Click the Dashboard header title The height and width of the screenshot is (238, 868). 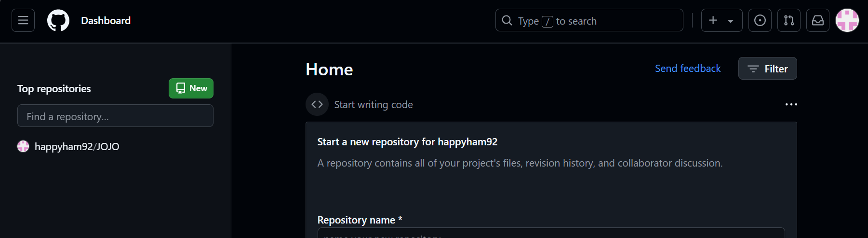(x=106, y=21)
